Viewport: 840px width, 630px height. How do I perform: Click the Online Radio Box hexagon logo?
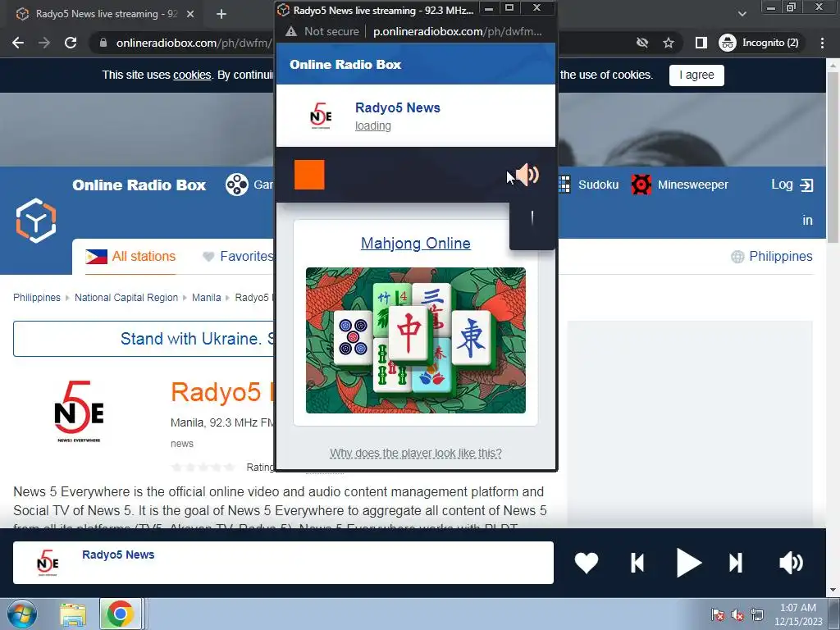(x=36, y=220)
